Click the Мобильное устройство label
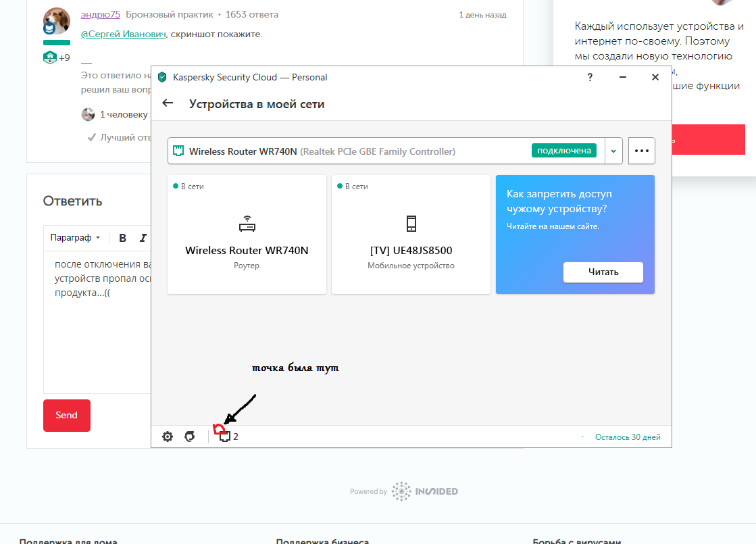 click(x=411, y=266)
